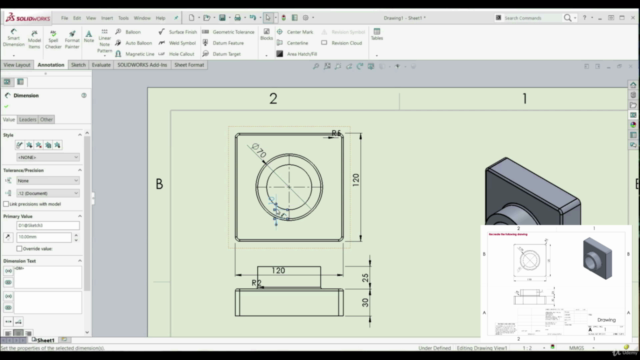Open the Blocks tool

[267, 34]
